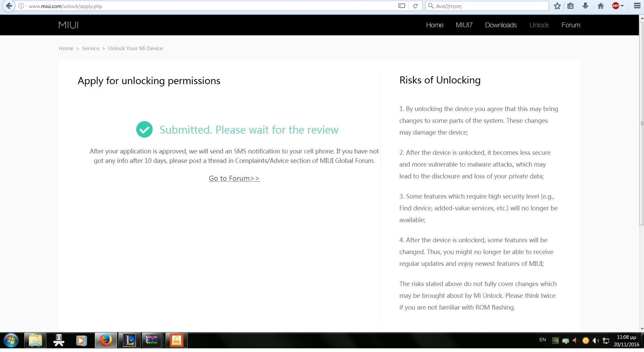Click the scrollbar down arrow

(x=641, y=329)
